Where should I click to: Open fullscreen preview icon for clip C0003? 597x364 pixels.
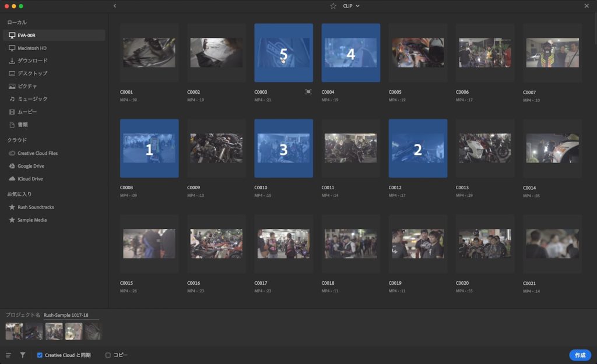[308, 91]
